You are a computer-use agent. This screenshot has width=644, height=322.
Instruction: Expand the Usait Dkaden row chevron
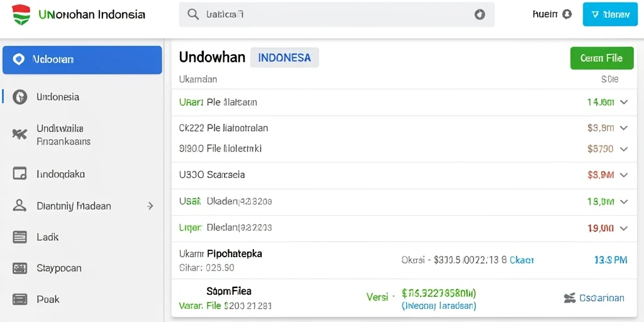(624, 202)
